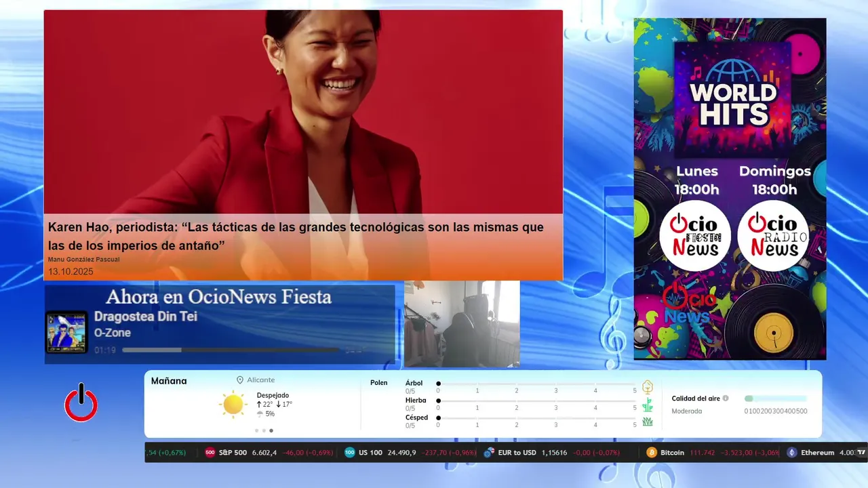This screenshot has height=488, width=868.
Task: Click the Ocio Radio News circle logo
Action: 773,235
